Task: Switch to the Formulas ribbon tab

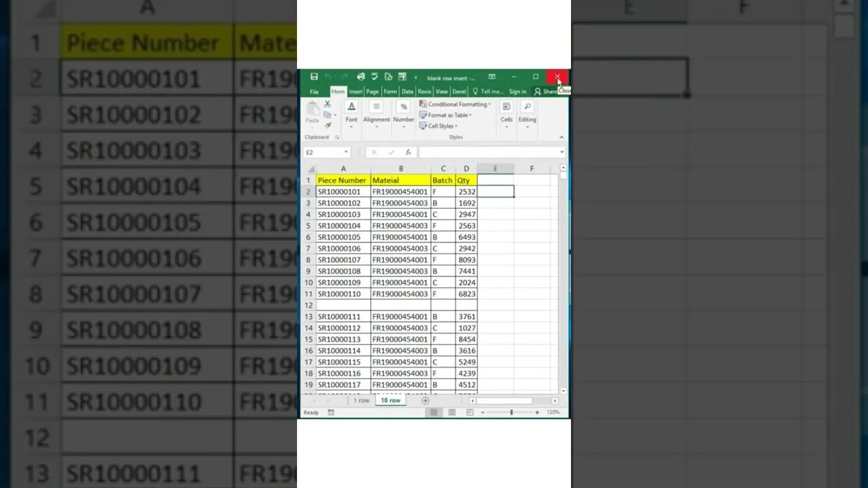Action: 390,91
